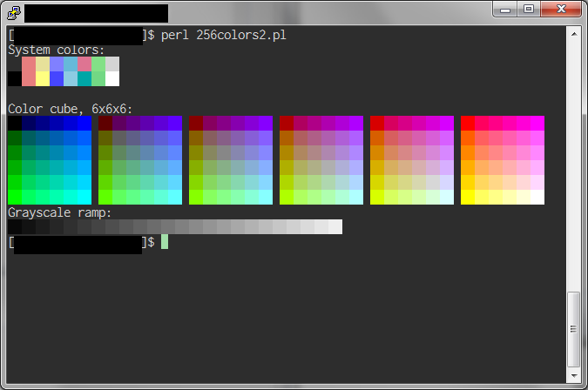Click the lightest grayscale ramp swatch
The height and width of the screenshot is (390, 588).
click(335, 226)
